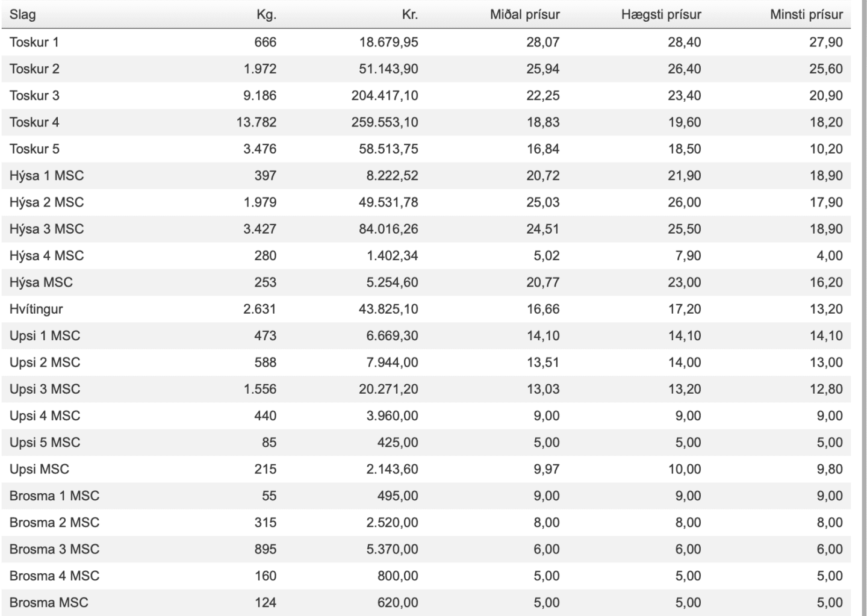Select Hýsa 4 MSC average price 5,02
The height and width of the screenshot is (616, 867).
pyautogui.click(x=546, y=256)
